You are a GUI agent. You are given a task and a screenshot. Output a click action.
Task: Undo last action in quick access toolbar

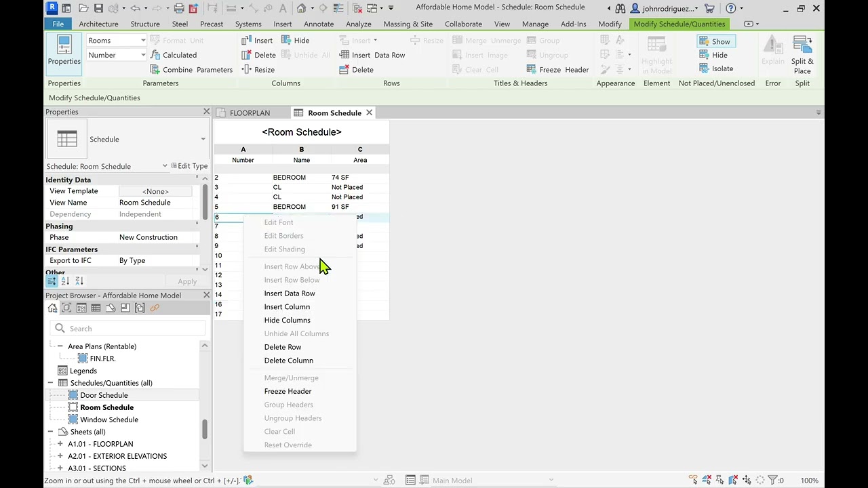point(135,8)
